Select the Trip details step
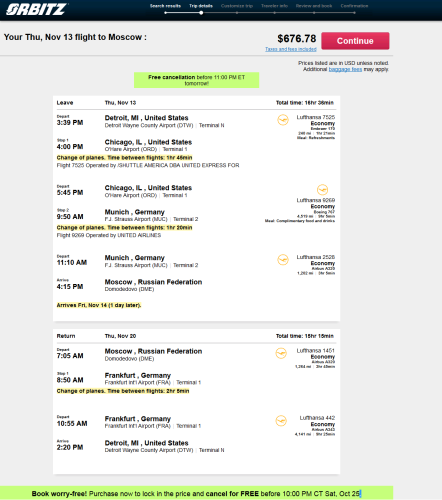Screen dimensions: 442x500 pos(201,6)
